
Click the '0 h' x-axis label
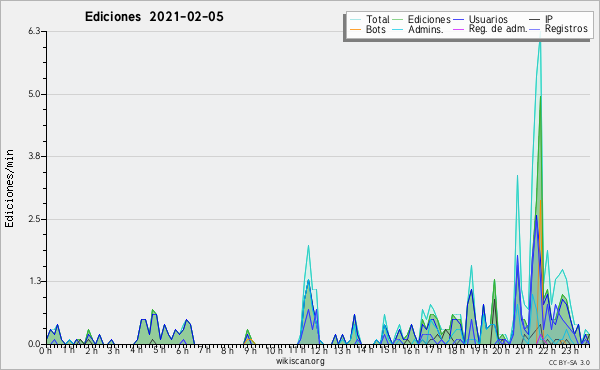[45, 351]
